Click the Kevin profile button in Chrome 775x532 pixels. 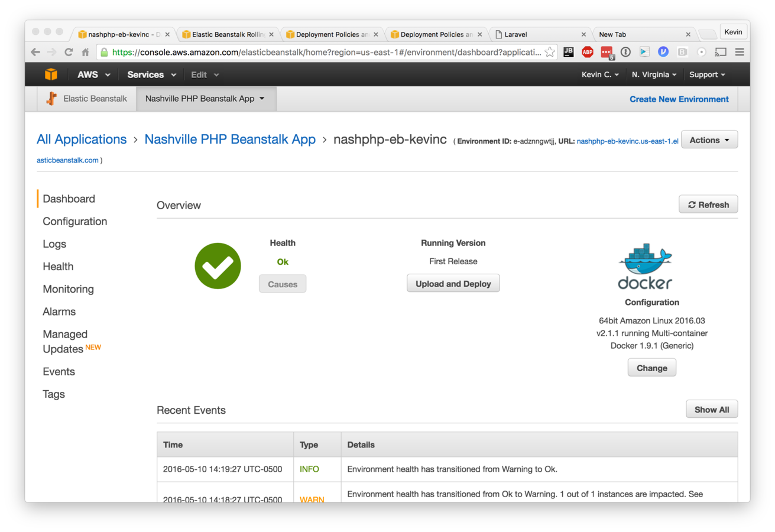pyautogui.click(x=734, y=32)
